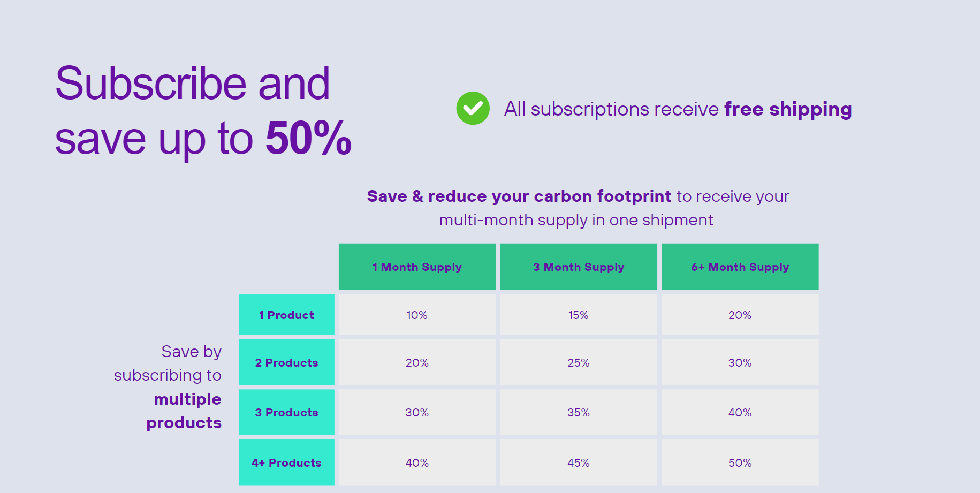Select the 6+ Month Supply column header
The width and height of the screenshot is (980, 493).
pyautogui.click(x=740, y=267)
